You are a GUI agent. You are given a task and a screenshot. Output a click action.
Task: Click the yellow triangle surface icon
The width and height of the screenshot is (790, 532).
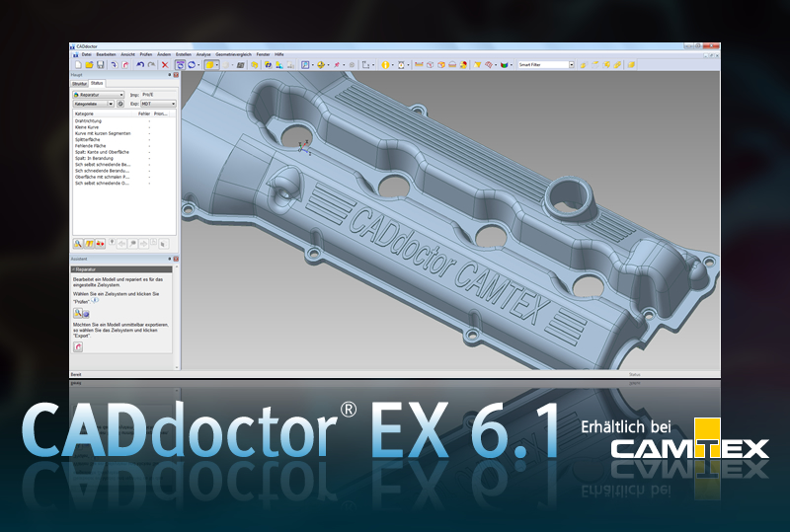(478, 65)
